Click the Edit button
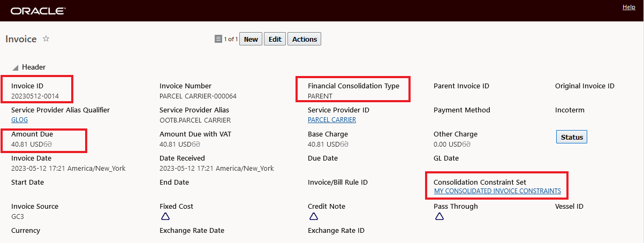Viewport: 644px width, 243px height. point(275,39)
